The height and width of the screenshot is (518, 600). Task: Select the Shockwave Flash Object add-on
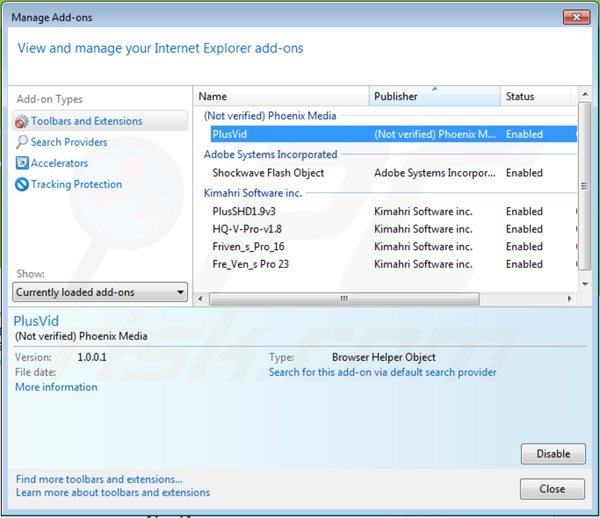point(268,173)
